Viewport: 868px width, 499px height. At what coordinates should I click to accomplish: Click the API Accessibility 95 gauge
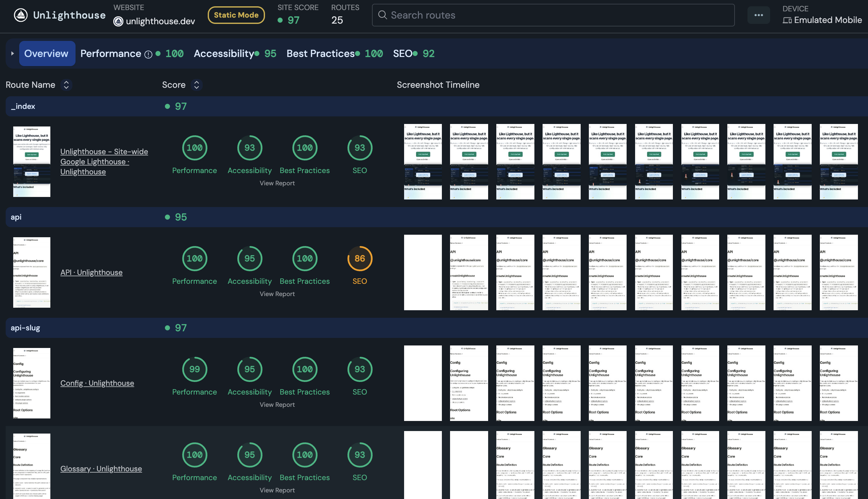(250, 258)
